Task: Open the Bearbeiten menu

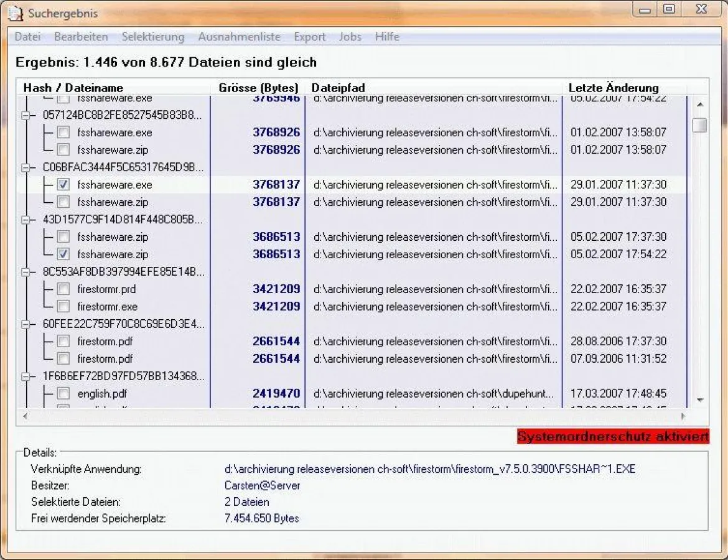Action: pyautogui.click(x=81, y=37)
